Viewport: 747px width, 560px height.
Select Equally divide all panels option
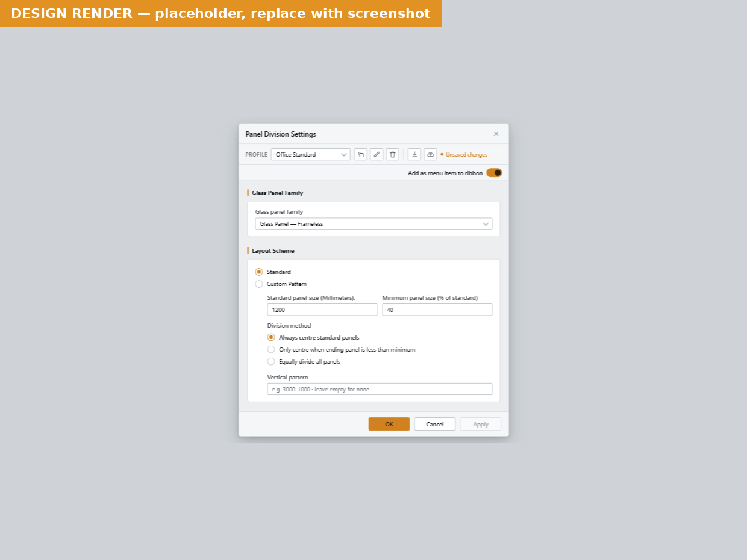click(271, 362)
